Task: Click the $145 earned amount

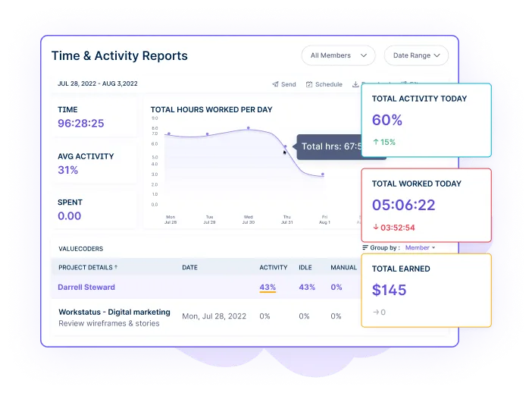Action: coord(390,290)
